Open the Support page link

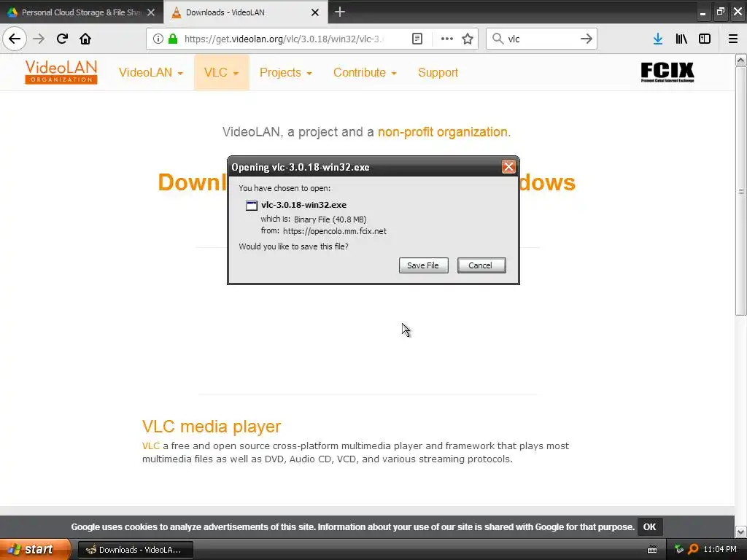click(x=438, y=72)
